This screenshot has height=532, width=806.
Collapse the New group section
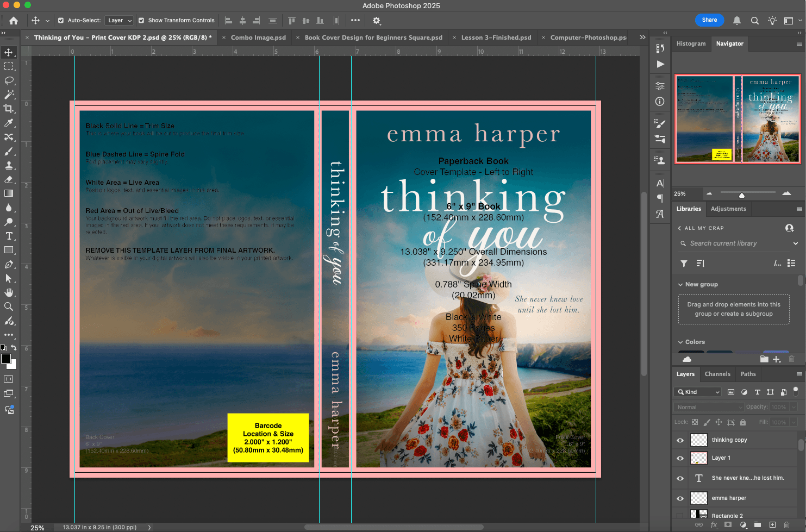pyautogui.click(x=680, y=284)
